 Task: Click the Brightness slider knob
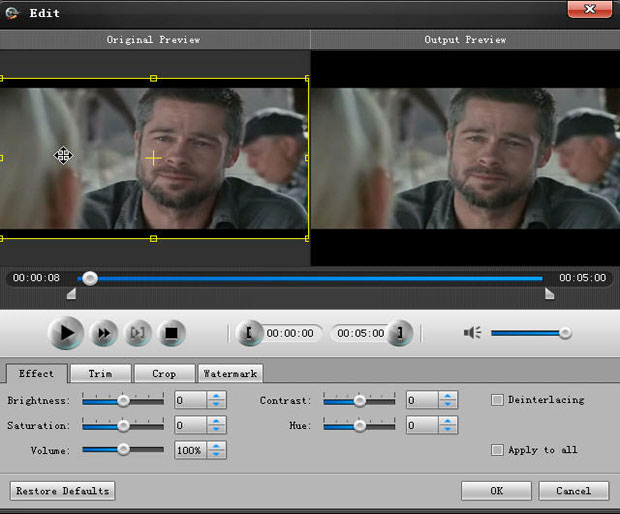(123, 401)
